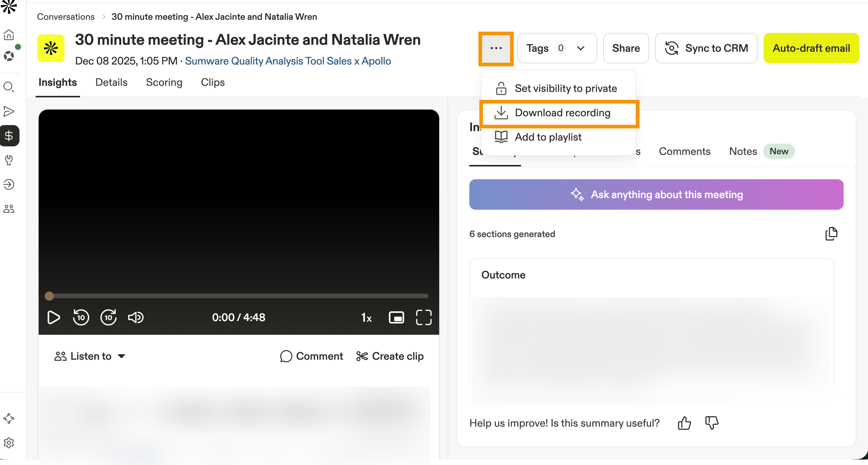868x465 pixels.
Task: Switch to the Scoring tab
Action: (x=164, y=82)
